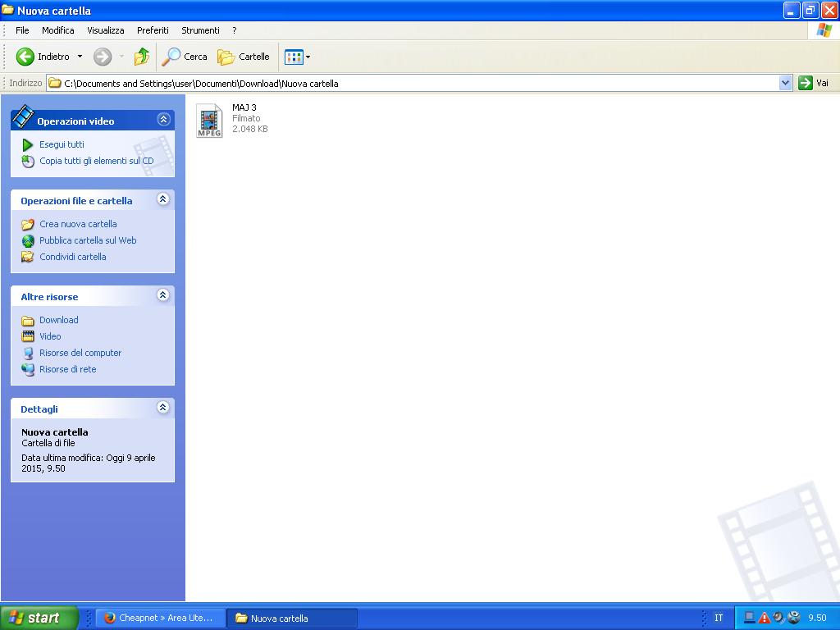Viewport: 840px width, 630px height.
Task: Collapse the Operazioni video panel
Action: (163, 120)
